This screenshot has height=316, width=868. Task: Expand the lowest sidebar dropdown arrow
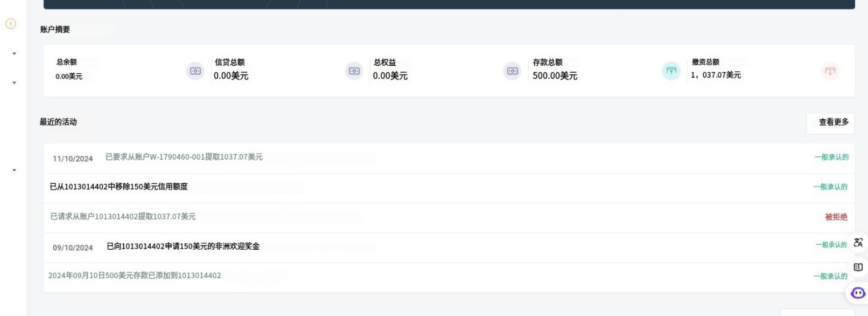[x=14, y=170]
